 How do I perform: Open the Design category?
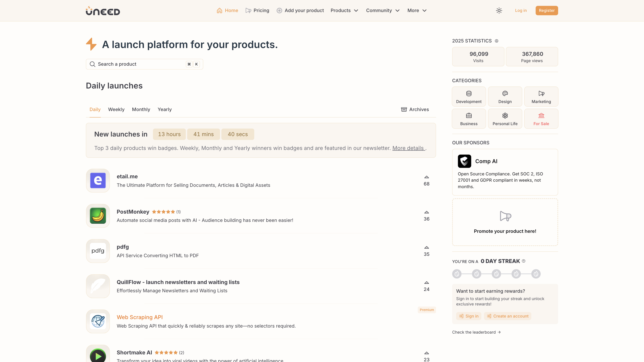505,97
